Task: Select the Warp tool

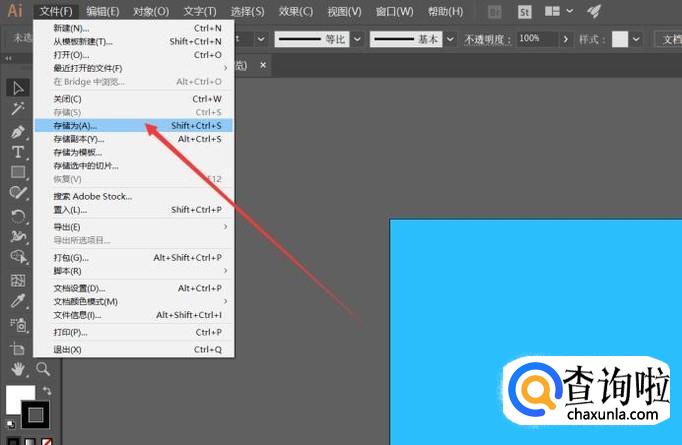Action: point(18,236)
